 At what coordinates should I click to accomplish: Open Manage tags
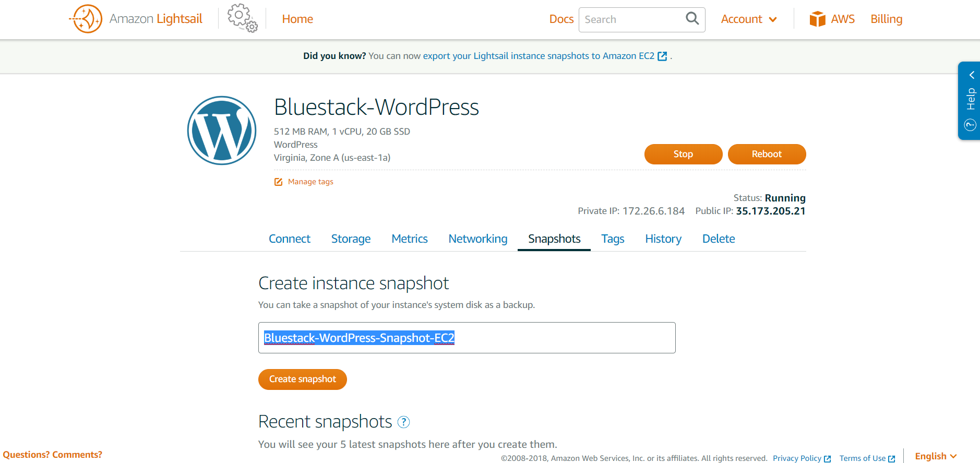(310, 182)
